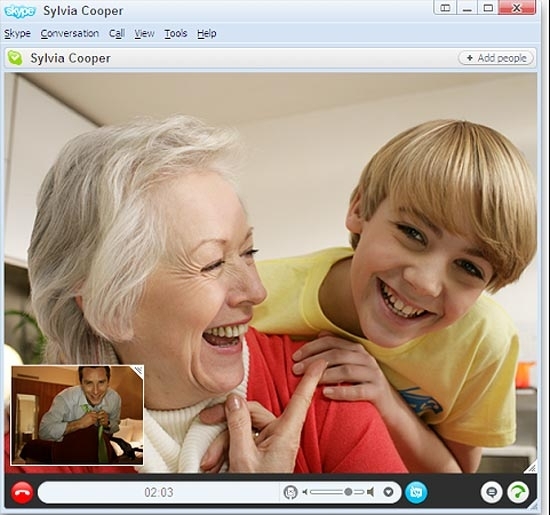The height and width of the screenshot is (515, 550).
Task: Minimize the Skype call window
Action: click(467, 8)
